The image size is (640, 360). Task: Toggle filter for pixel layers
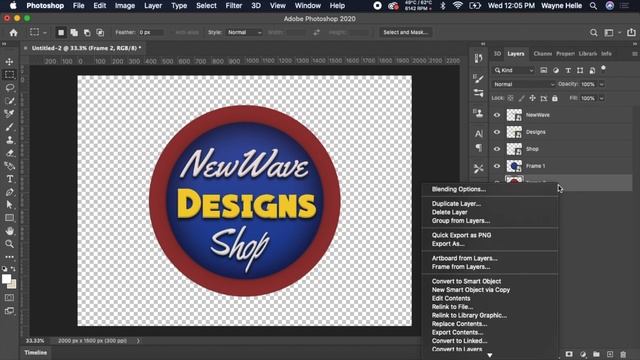tap(543, 71)
